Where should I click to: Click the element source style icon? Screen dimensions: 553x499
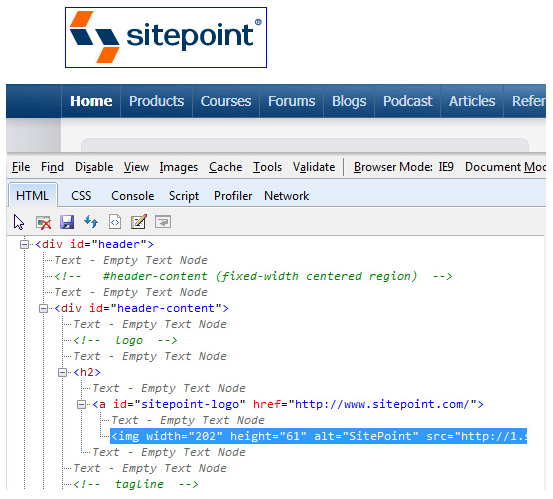115,222
